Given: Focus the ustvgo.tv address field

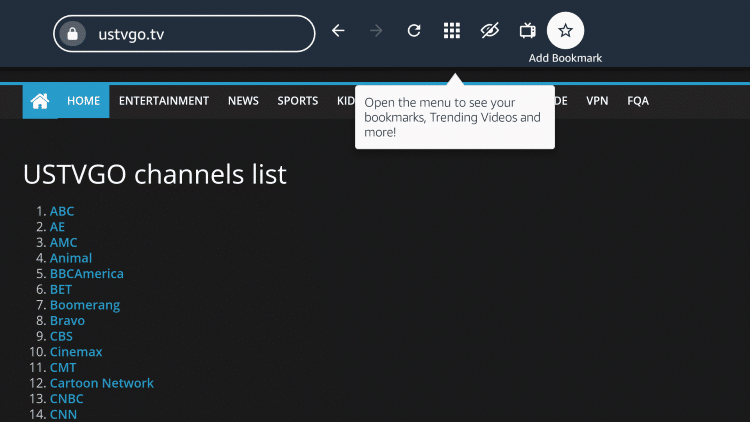Looking at the screenshot, I should coord(200,33).
